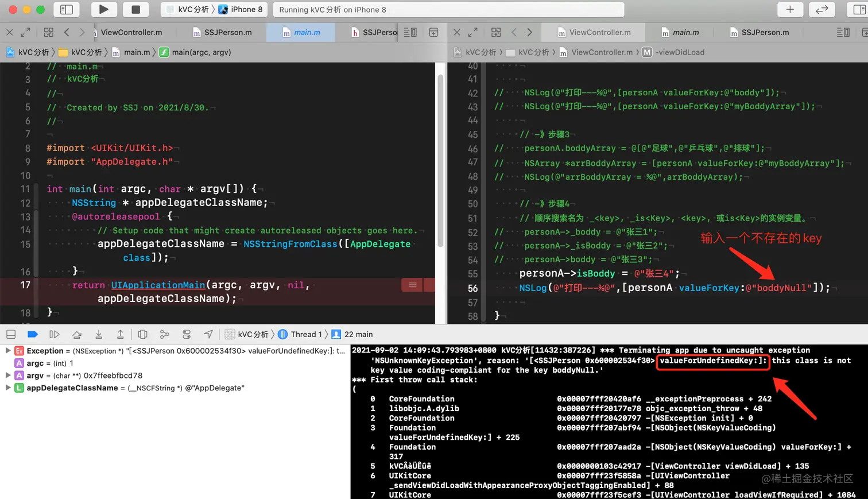Open right editor options lines menu

coord(843,32)
